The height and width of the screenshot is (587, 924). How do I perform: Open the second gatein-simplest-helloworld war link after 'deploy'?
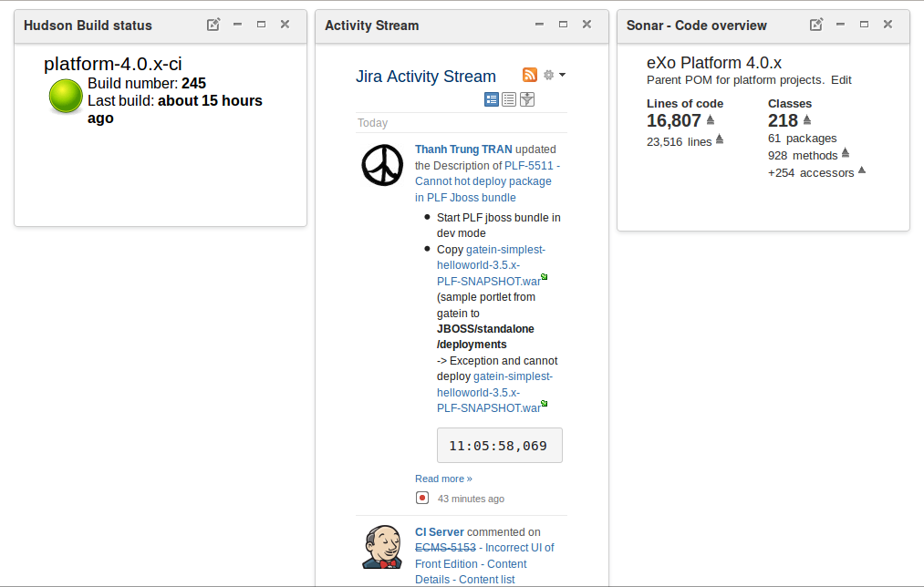click(x=494, y=392)
